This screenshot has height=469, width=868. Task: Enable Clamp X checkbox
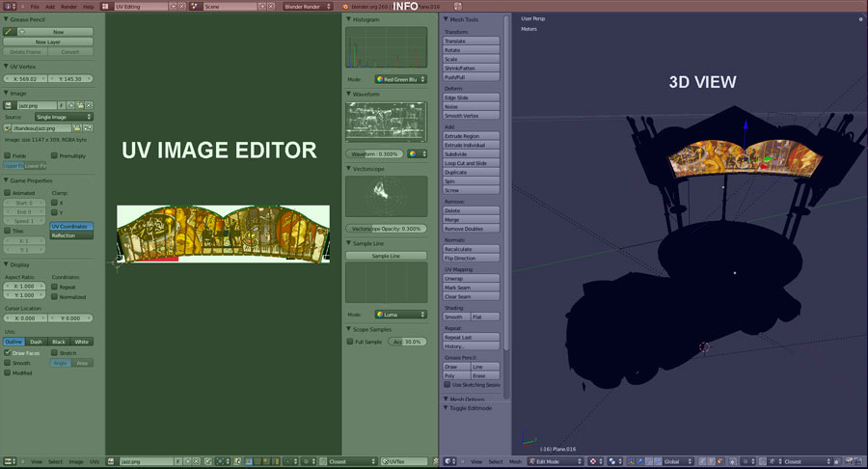click(x=54, y=203)
